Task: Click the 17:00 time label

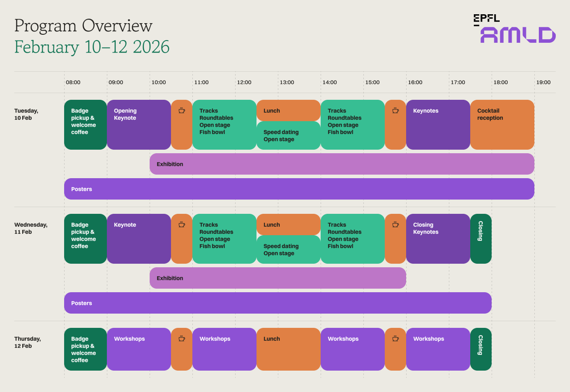Action: pyautogui.click(x=458, y=82)
